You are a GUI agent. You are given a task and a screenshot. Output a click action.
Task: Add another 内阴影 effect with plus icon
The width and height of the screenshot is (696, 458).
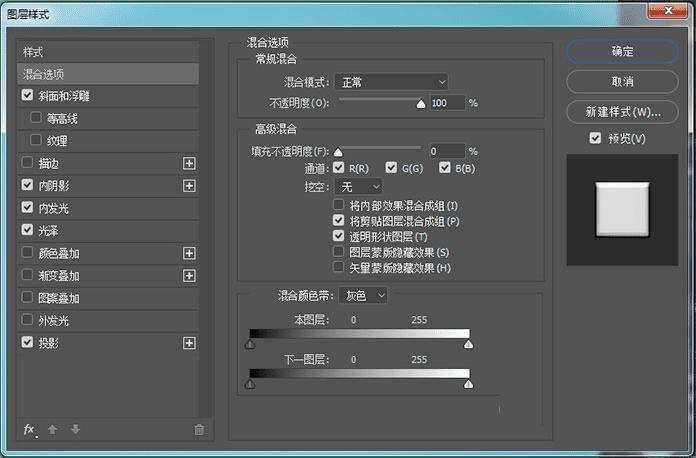(x=189, y=186)
